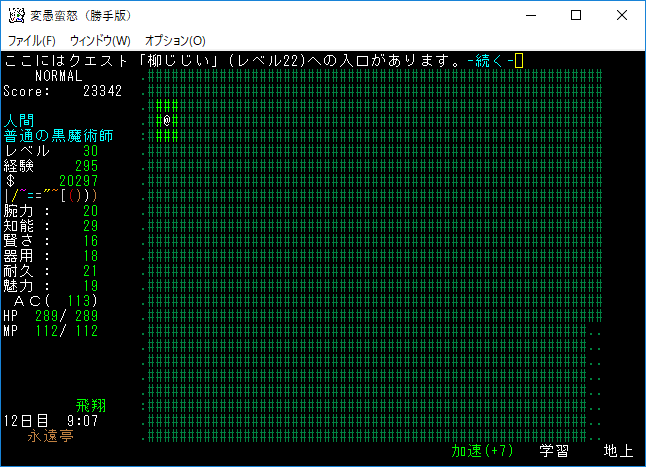Click the 普通の黒魔術師 class title

(58, 135)
